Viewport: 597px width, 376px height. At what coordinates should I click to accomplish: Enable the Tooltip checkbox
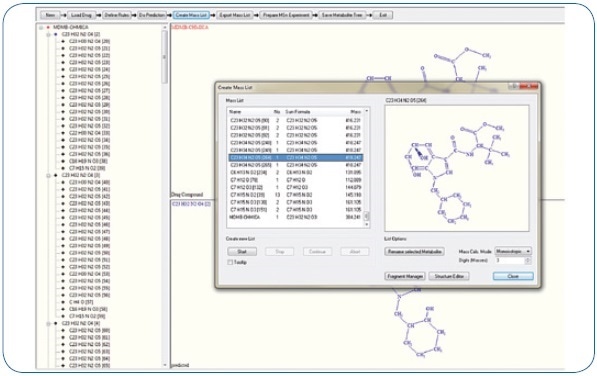click(x=230, y=262)
